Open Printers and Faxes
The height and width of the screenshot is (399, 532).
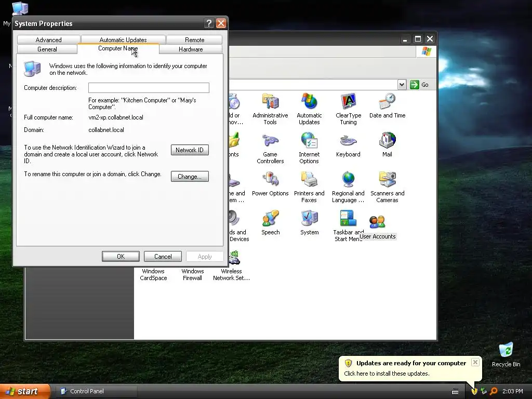click(309, 187)
